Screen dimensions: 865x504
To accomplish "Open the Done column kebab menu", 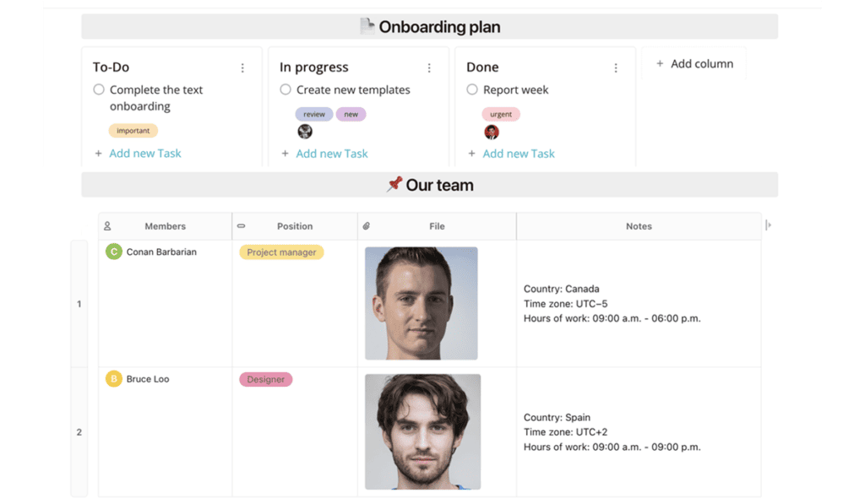I will point(616,68).
